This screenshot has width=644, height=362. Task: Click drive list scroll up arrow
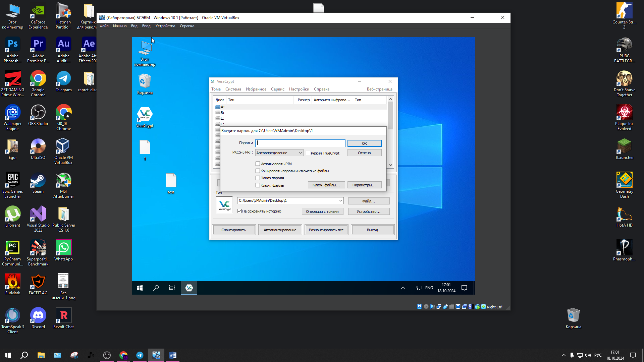pos(390,99)
